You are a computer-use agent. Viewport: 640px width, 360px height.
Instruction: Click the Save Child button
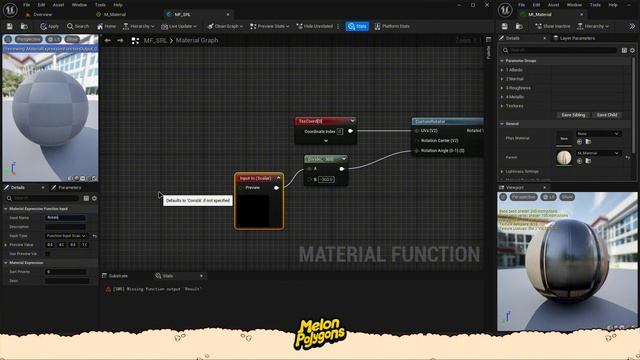point(607,115)
